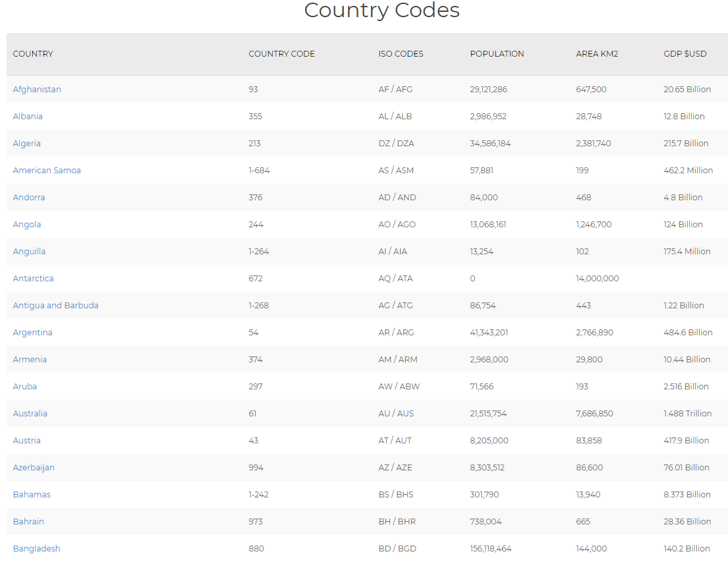Open the Austria country link
The height and width of the screenshot is (562, 728).
point(26,440)
